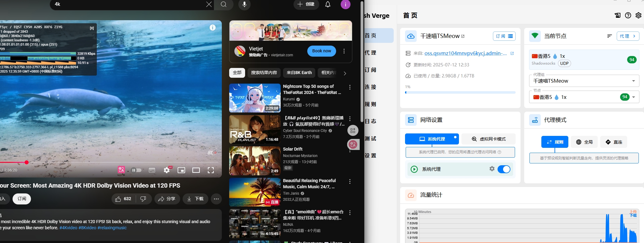Open the purple account avatar menu
The height and width of the screenshot is (243, 644).
point(346,4)
